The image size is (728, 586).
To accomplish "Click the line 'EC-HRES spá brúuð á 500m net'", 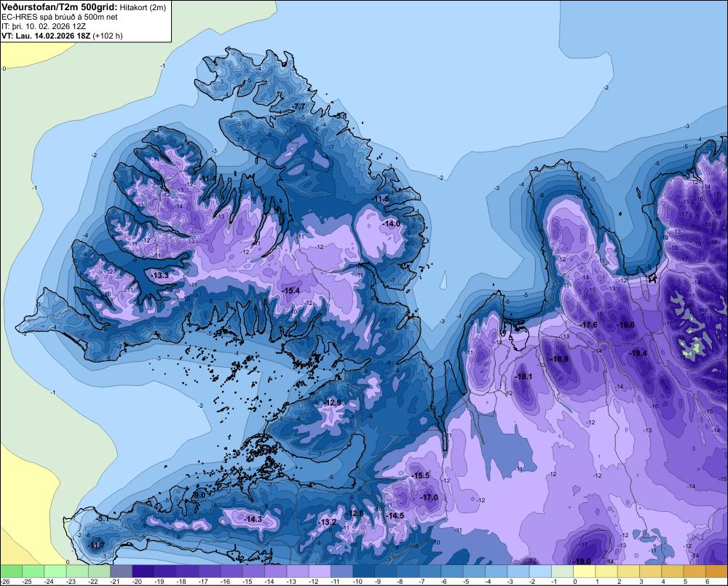I will coord(60,17).
